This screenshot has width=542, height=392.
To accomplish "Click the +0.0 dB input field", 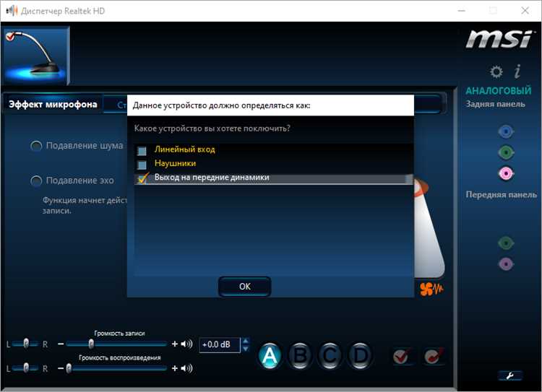I will click(x=220, y=344).
